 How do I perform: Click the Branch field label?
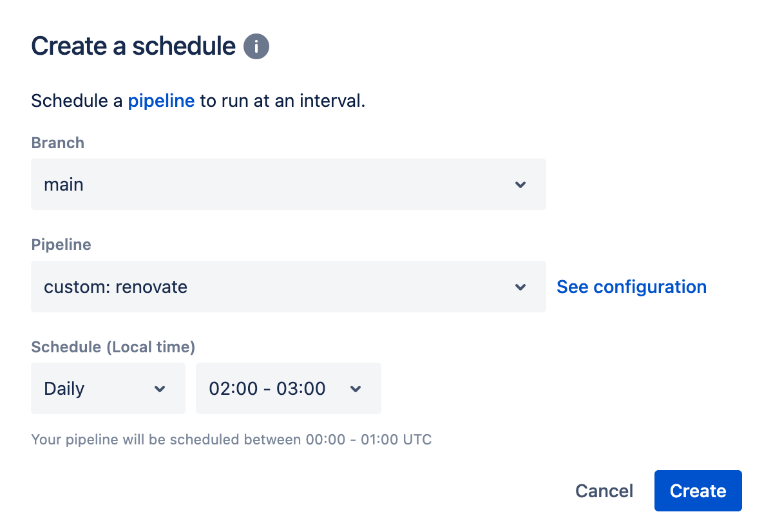57,143
